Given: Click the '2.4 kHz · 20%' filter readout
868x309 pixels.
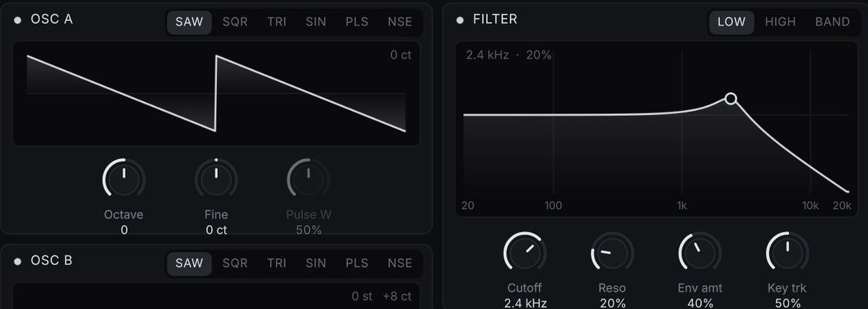Looking at the screenshot, I should (509, 55).
